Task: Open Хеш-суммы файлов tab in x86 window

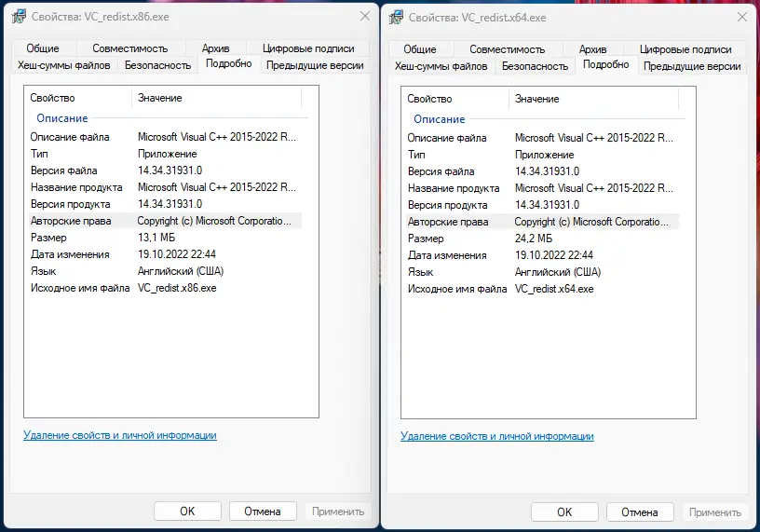Action: tap(64, 65)
